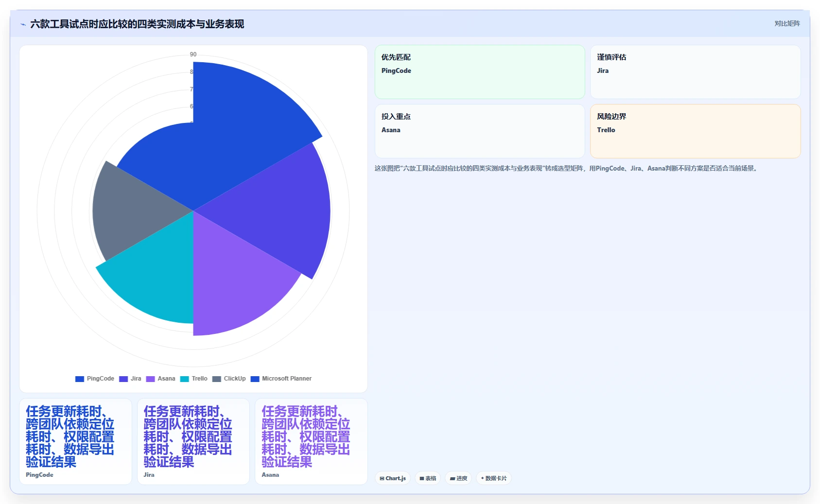Open the Jira metric card
The height and width of the screenshot is (504, 820).
click(x=193, y=441)
